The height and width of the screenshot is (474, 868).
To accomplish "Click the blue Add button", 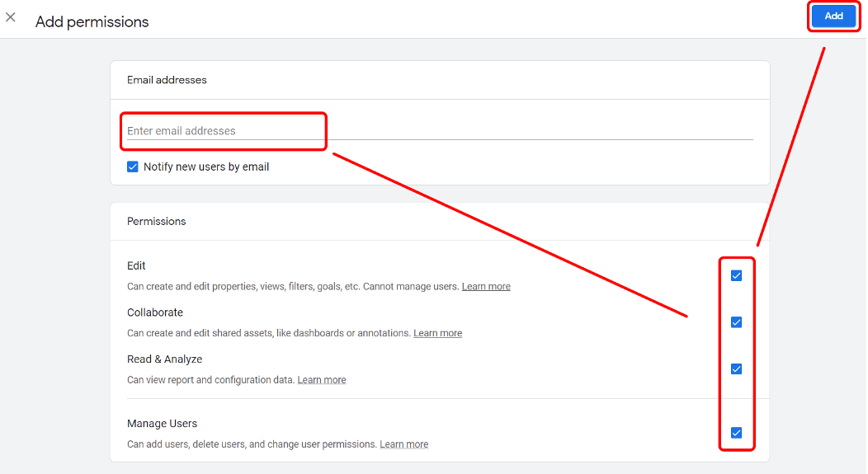I will click(x=833, y=16).
